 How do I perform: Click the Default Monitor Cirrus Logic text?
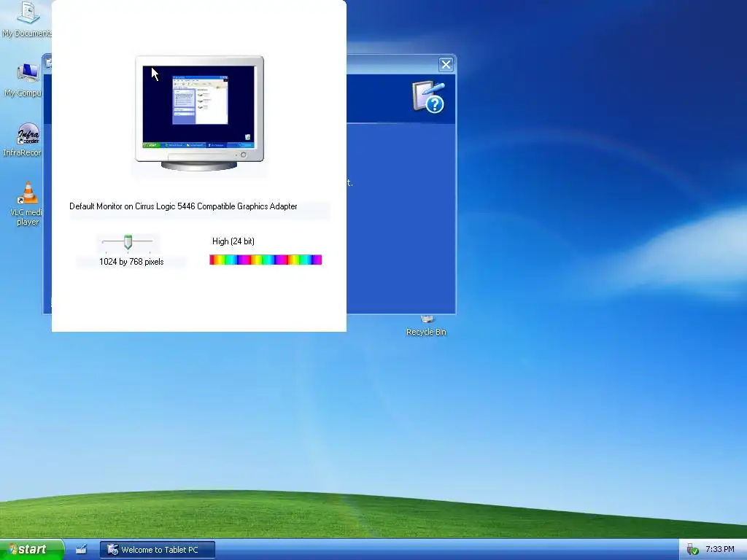point(183,206)
